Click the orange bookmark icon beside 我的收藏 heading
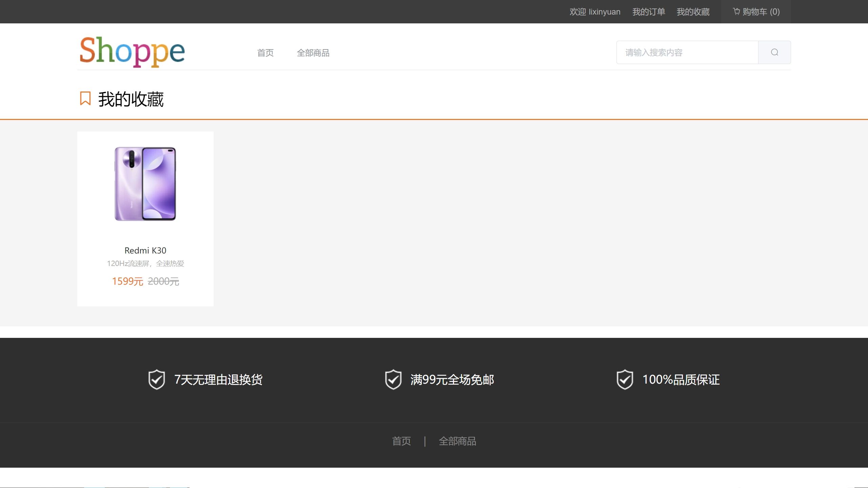This screenshot has height=488, width=868. tap(85, 99)
